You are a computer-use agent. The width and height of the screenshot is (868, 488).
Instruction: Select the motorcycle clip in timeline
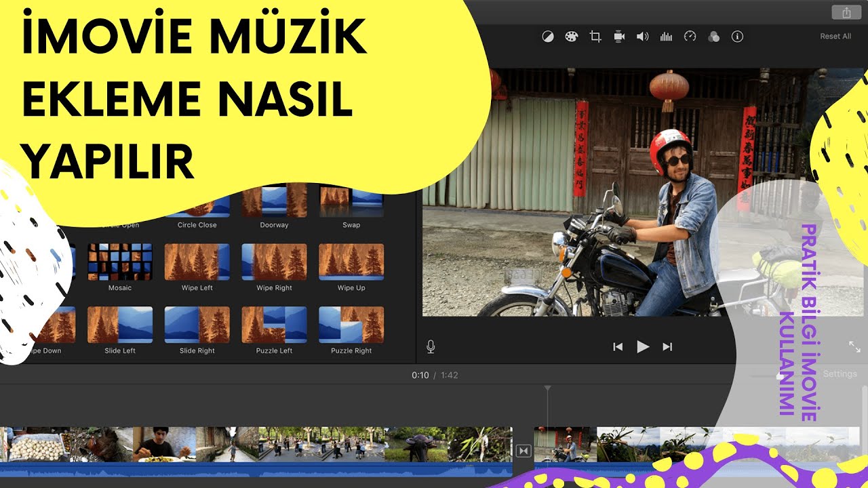(565, 445)
